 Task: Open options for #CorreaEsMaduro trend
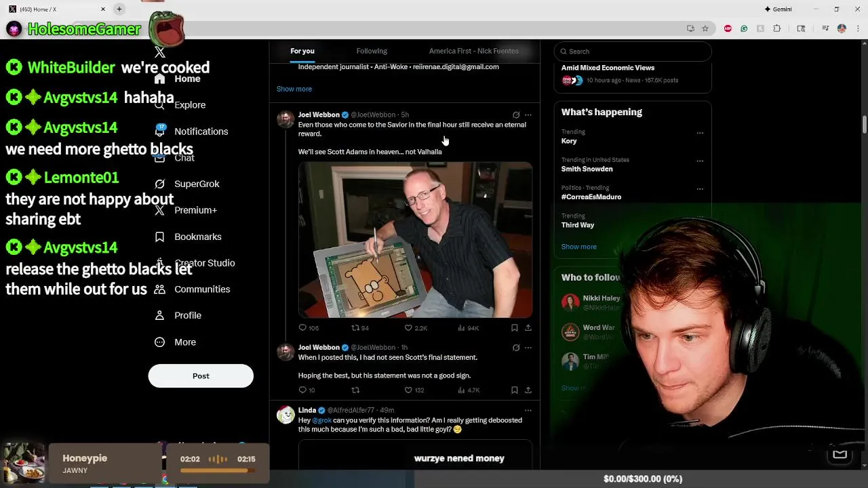(x=700, y=188)
